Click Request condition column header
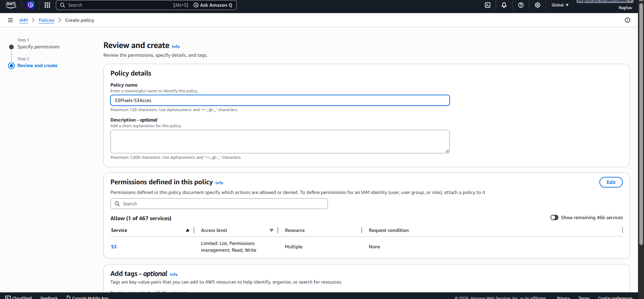 [x=389, y=230]
